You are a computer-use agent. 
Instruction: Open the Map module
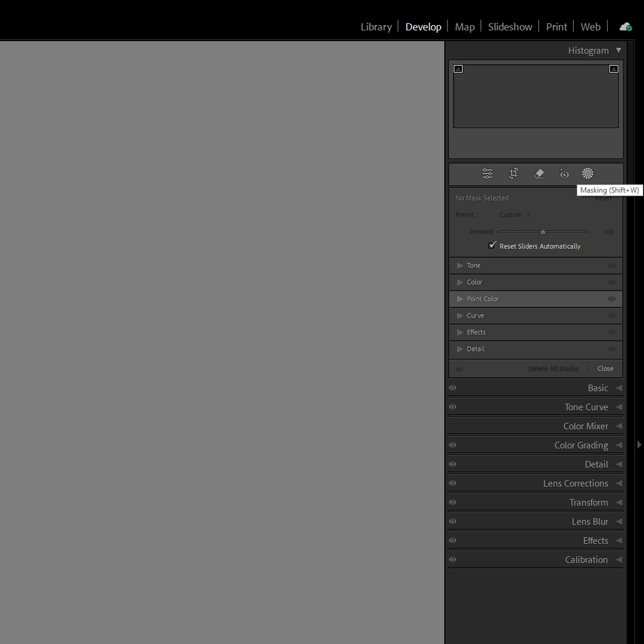(464, 27)
